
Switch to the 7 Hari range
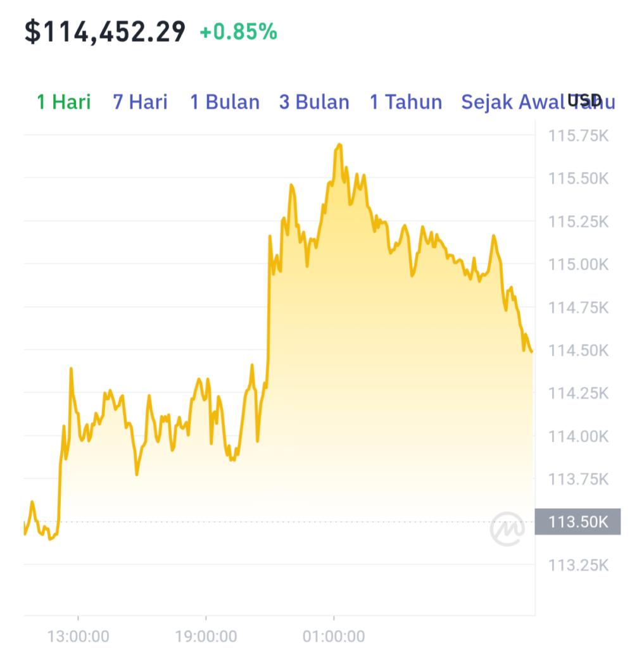[140, 102]
